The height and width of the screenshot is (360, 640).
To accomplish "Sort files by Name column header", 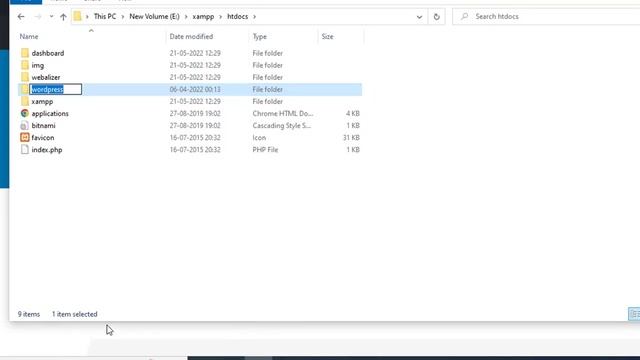I will pyautogui.click(x=29, y=36).
